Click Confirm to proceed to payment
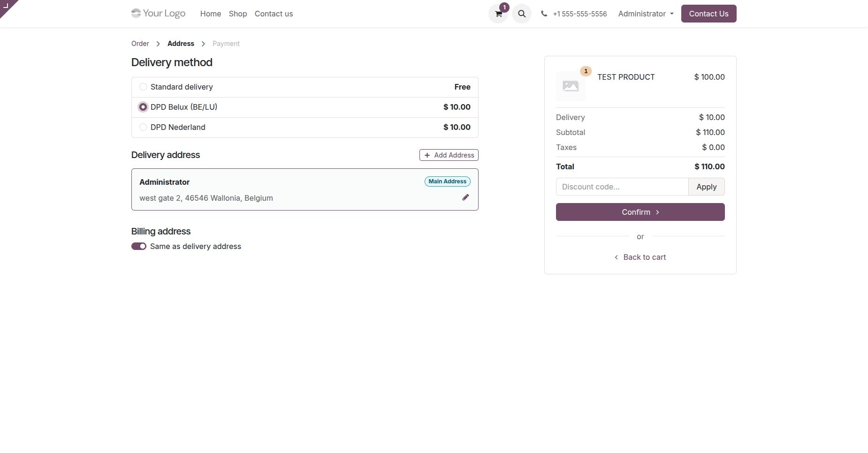Image resolution: width=868 pixels, height=453 pixels. [x=640, y=212]
